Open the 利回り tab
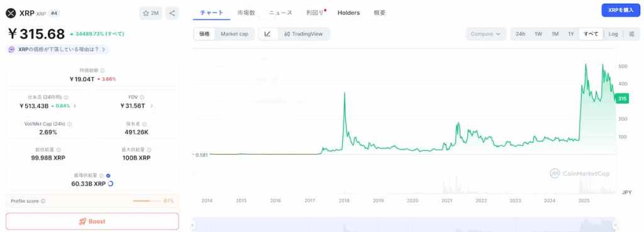 [x=316, y=13]
